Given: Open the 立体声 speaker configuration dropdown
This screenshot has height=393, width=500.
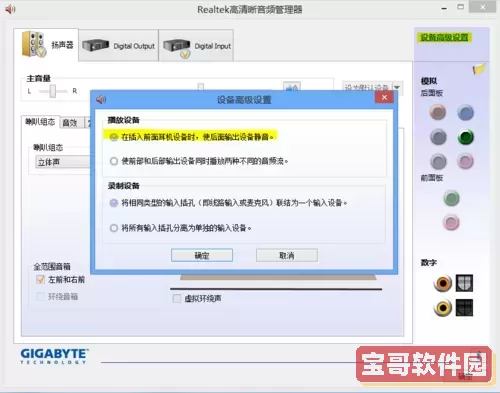Looking at the screenshot, I should (x=63, y=162).
